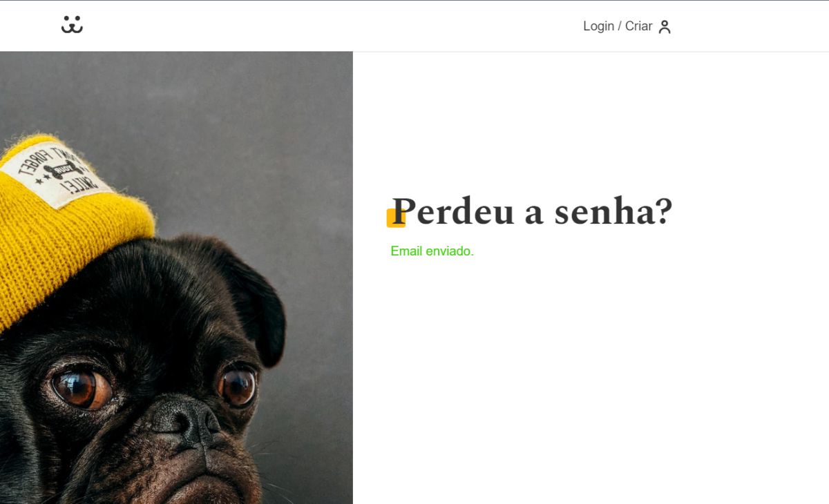Click the letter P of 'Perdeu'
The width and height of the screenshot is (829, 504).
404,211
